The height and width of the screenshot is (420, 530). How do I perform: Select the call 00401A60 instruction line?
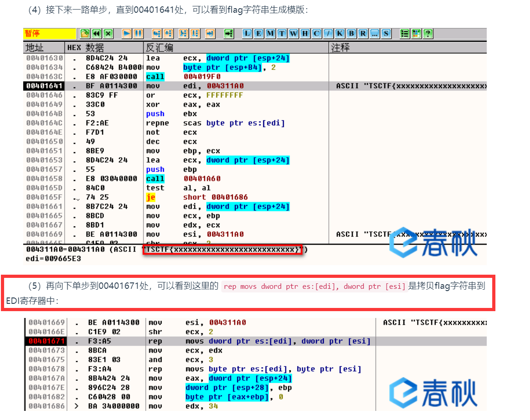coord(201,179)
